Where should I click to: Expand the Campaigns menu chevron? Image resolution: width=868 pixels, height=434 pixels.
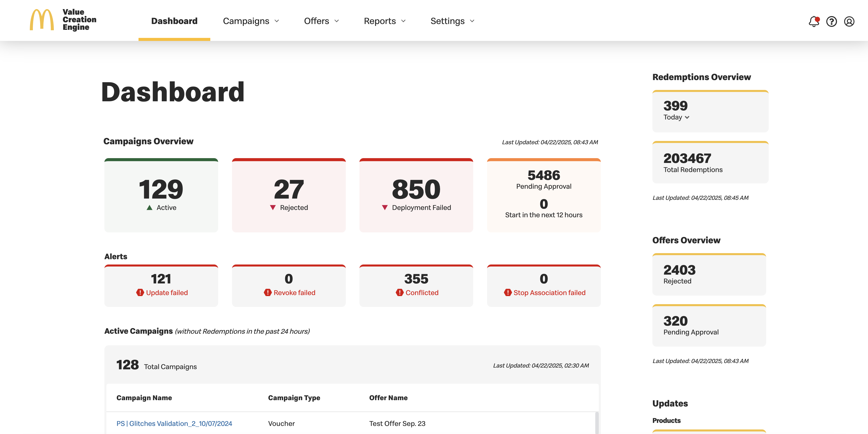click(277, 21)
